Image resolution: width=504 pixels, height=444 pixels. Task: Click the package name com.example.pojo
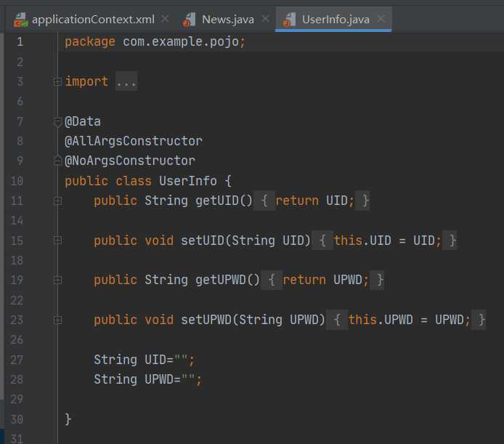click(x=181, y=42)
